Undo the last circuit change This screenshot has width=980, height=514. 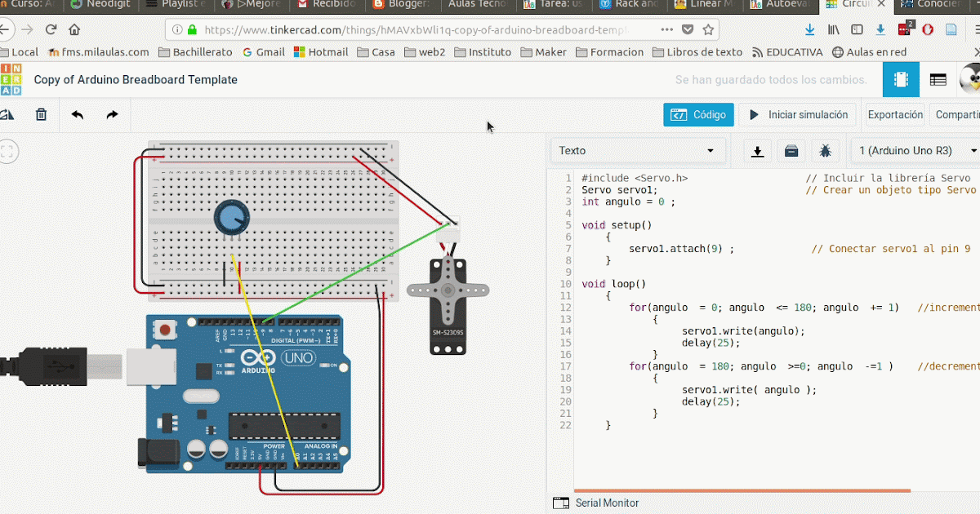point(77,114)
